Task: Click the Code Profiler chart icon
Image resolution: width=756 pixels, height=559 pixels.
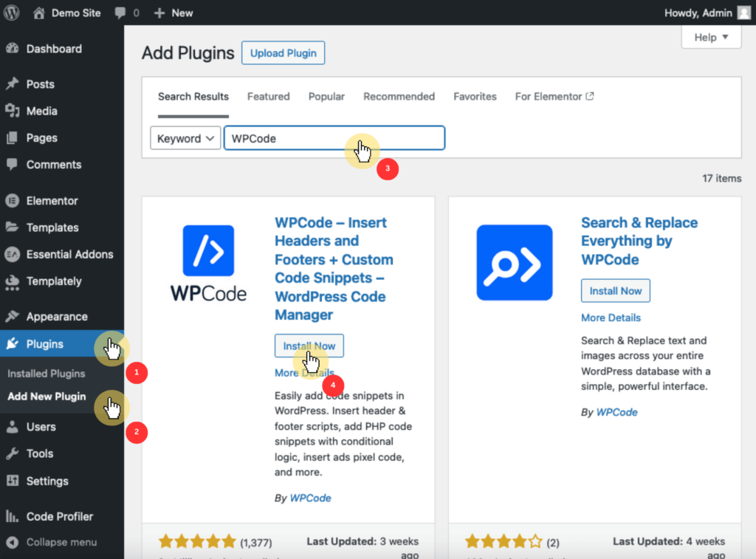Action: click(13, 517)
